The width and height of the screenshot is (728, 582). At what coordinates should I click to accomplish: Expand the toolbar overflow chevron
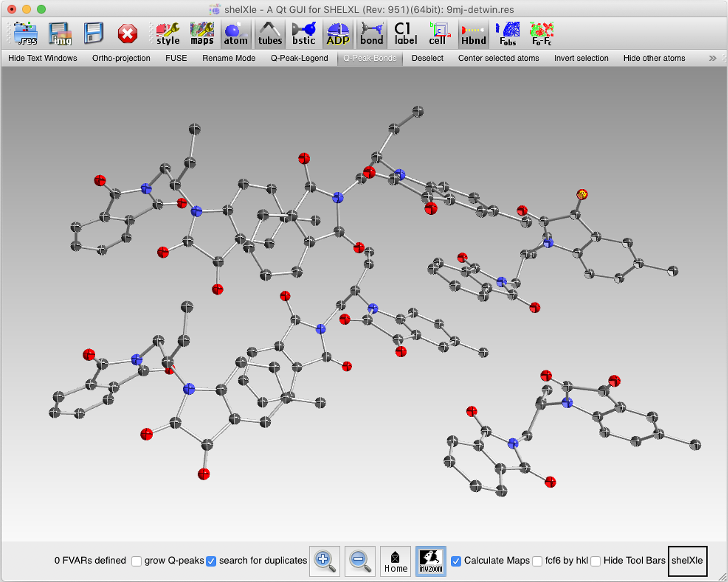coord(713,58)
